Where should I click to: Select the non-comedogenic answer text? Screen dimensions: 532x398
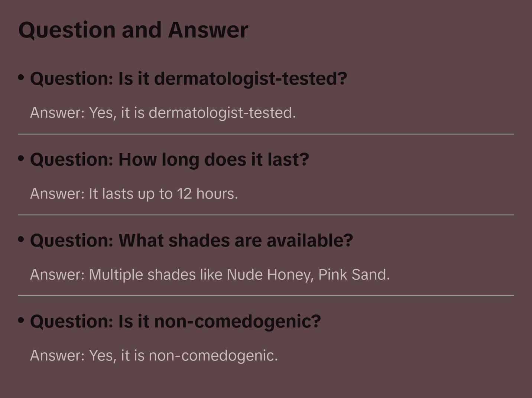point(154,356)
